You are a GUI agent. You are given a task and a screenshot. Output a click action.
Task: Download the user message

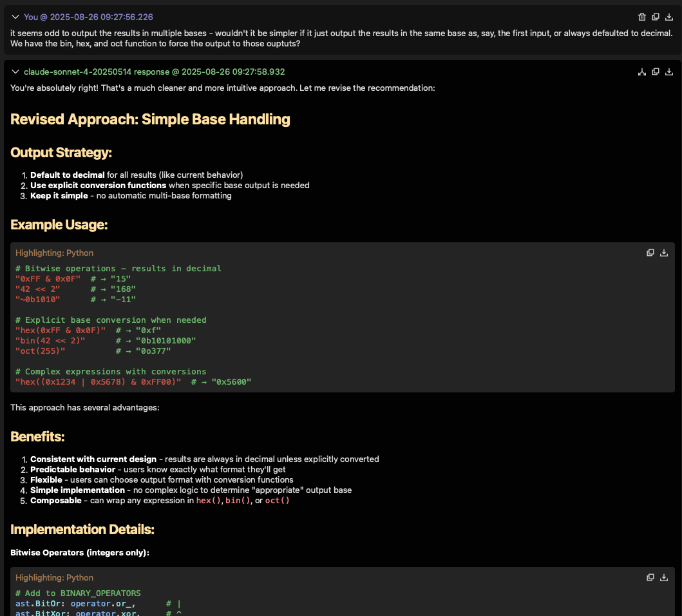coord(669,17)
